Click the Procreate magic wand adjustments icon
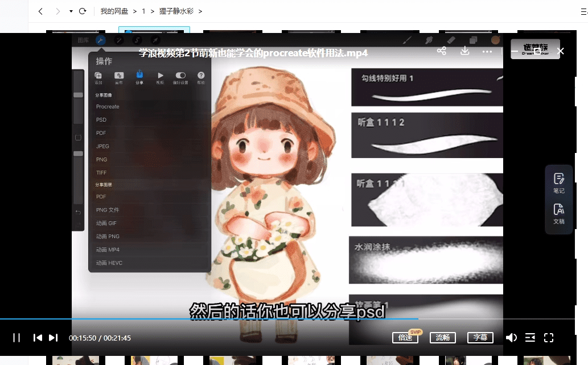The height and width of the screenshot is (365, 588). pyautogui.click(x=119, y=40)
